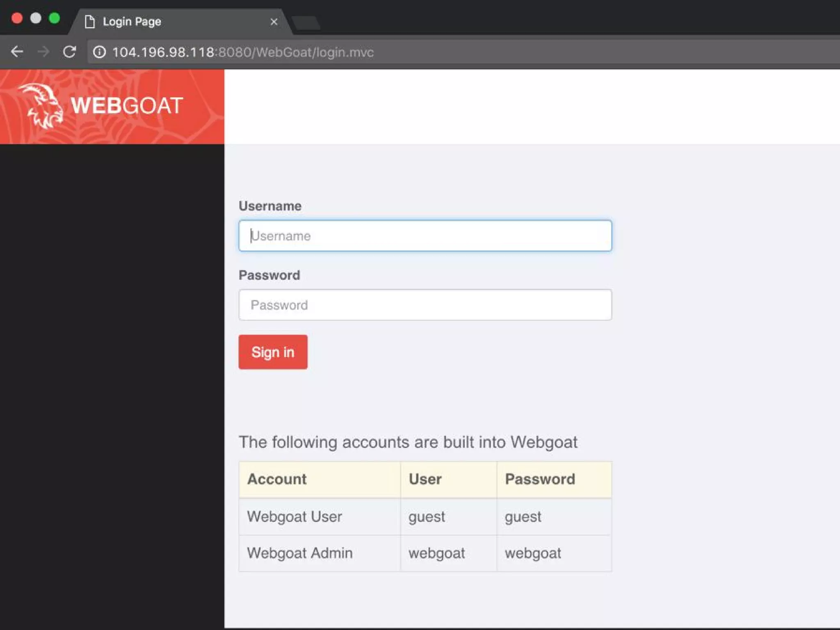Click the page icon on Login Page tab
This screenshot has height=630, width=840.
point(90,22)
